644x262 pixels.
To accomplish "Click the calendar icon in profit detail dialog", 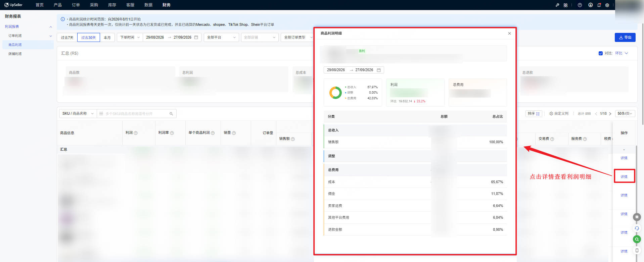I will pyautogui.click(x=379, y=70).
